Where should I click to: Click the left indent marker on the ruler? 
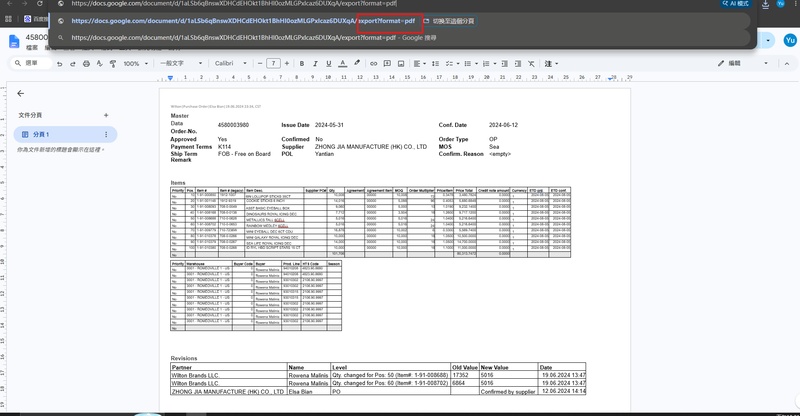coord(170,78)
